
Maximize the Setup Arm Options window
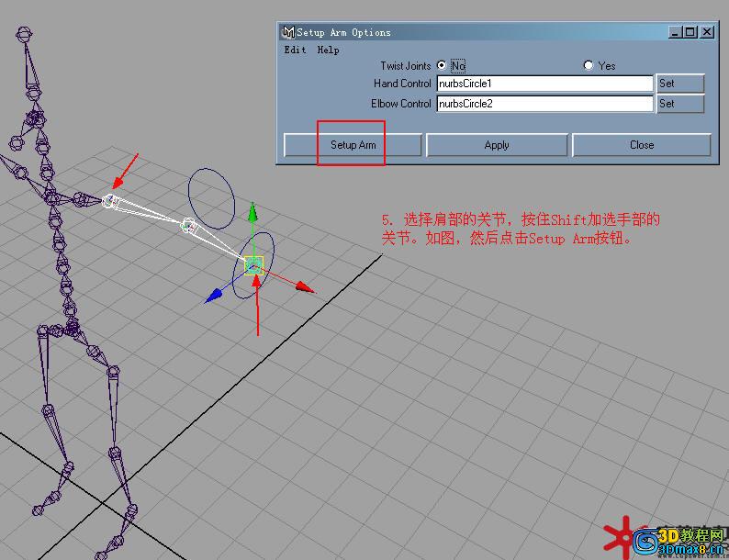click(690, 32)
